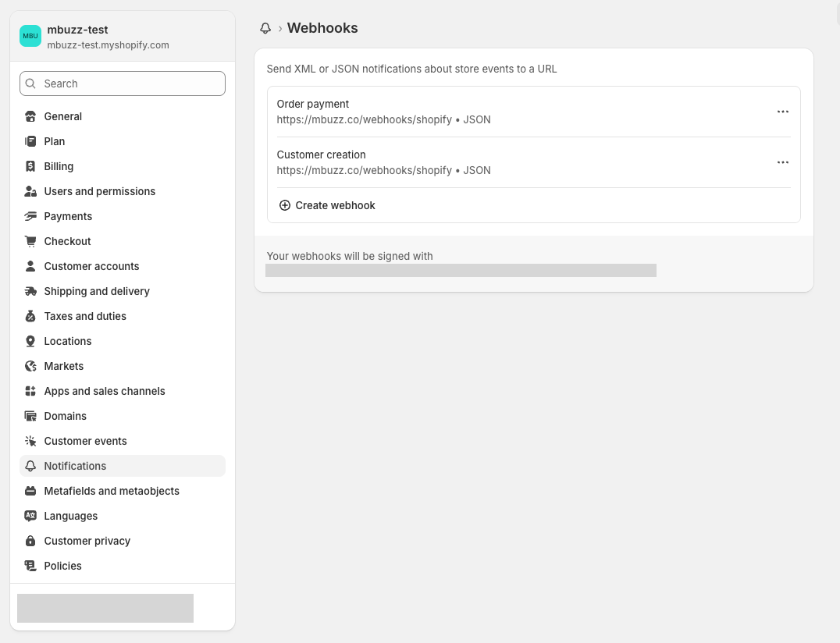Click the breadcrumb chevron next to the bell
This screenshot has width=840, height=643.
281,28
